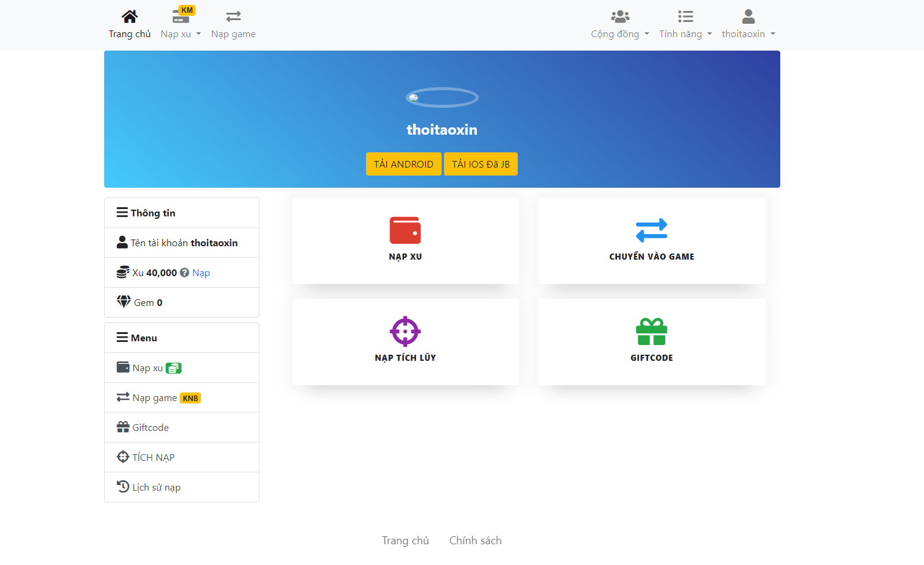Click the NẠP XU label on its card
This screenshot has height=565, width=924.
pyautogui.click(x=405, y=257)
